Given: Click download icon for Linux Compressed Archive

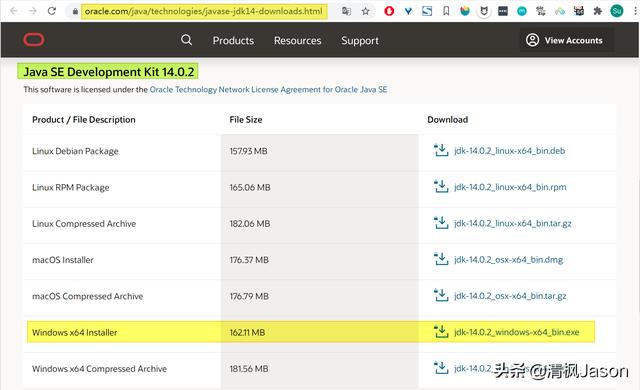Looking at the screenshot, I should [x=441, y=223].
